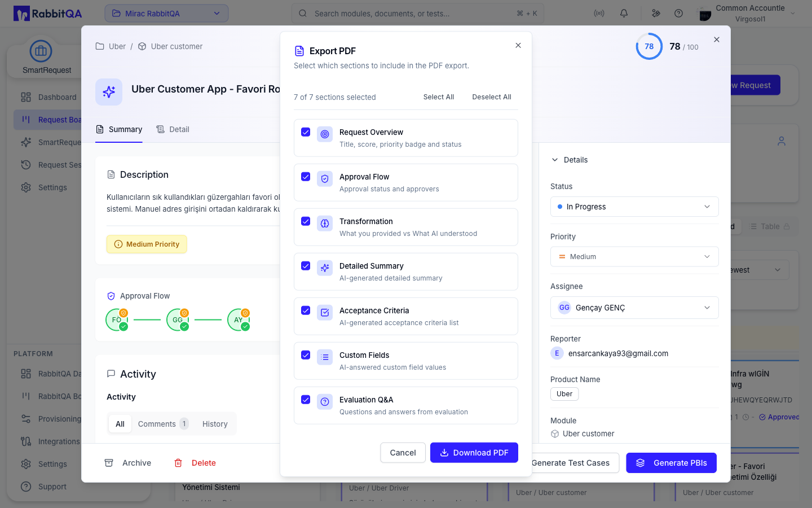Uncheck the Approval Flow checkbox
Image resolution: width=812 pixels, height=508 pixels.
click(x=306, y=177)
